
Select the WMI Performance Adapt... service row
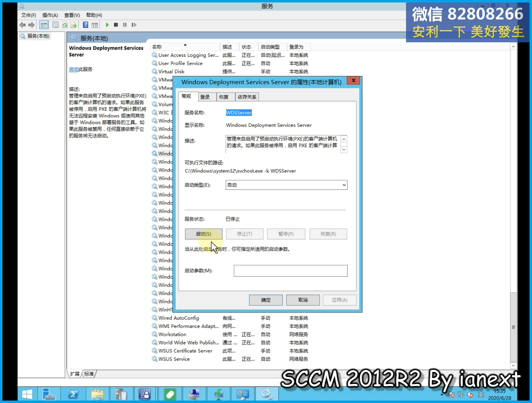[230, 326]
